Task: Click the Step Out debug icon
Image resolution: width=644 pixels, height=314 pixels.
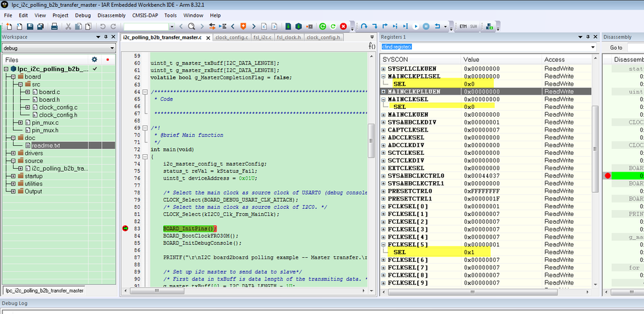Action: click(x=385, y=26)
